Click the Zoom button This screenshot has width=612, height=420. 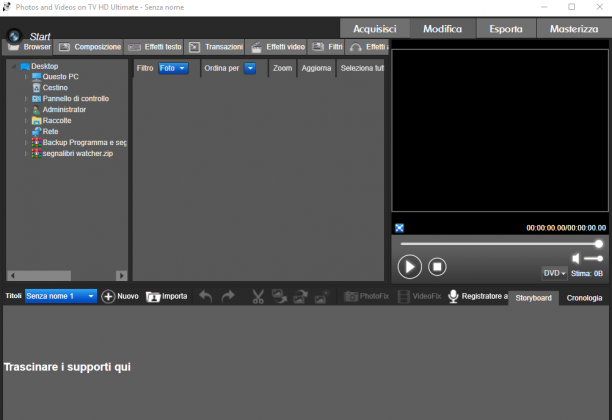[x=283, y=68]
